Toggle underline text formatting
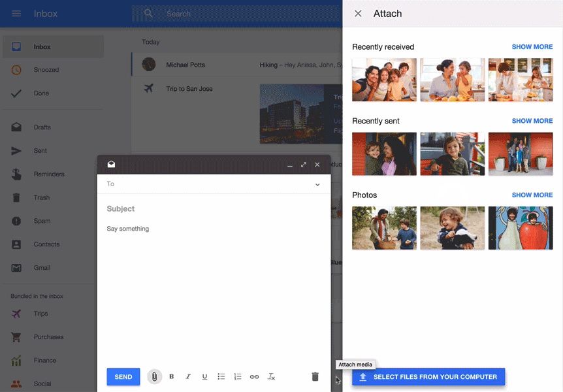Viewport: 563px width, 392px height. click(x=204, y=376)
